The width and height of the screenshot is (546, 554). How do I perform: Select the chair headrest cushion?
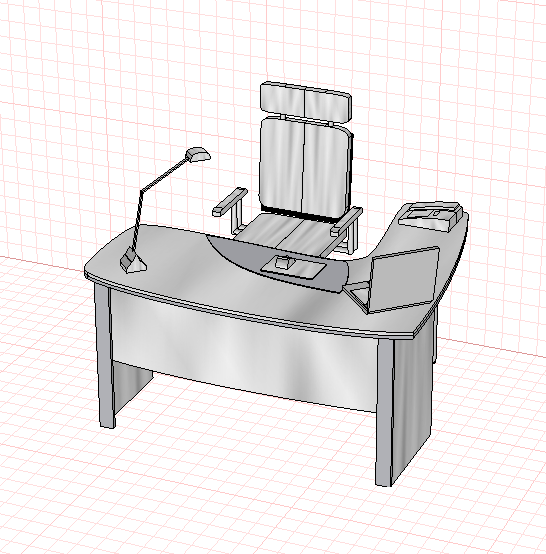306,101
